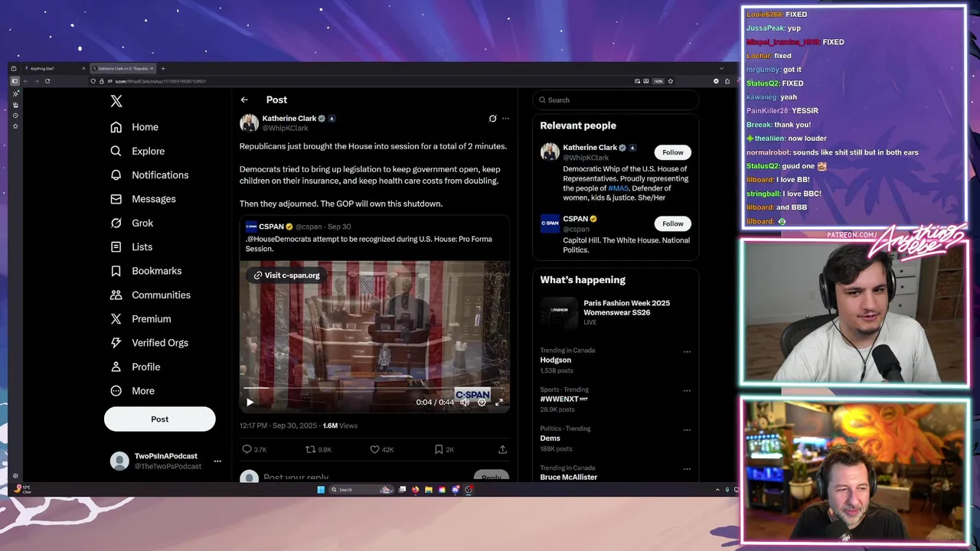Bookmark the post with 2K bookmarks
This screenshot has width=980, height=551.
[439, 449]
